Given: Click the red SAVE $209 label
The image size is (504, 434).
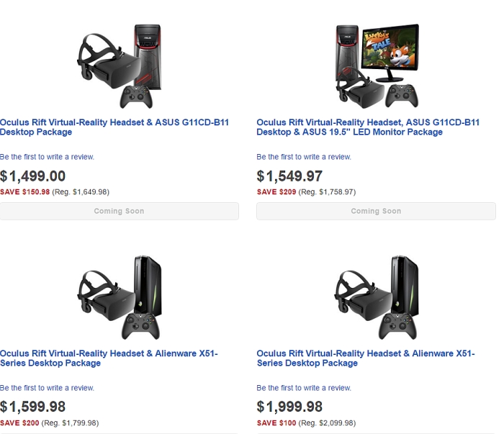Looking at the screenshot, I should point(276,192).
